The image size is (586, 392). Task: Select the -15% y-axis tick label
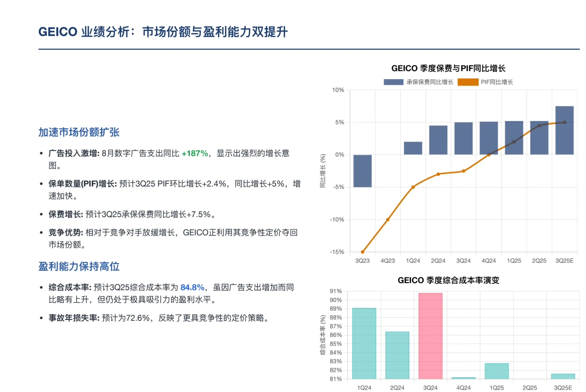337,252
